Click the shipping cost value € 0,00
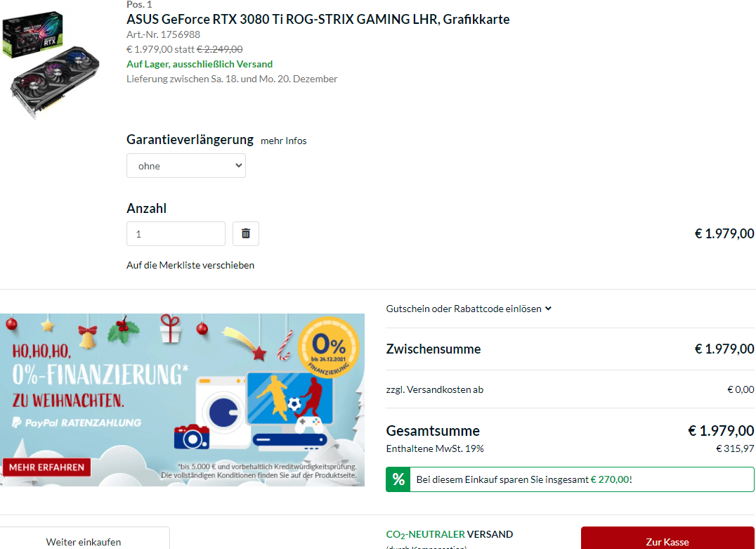 coord(741,390)
